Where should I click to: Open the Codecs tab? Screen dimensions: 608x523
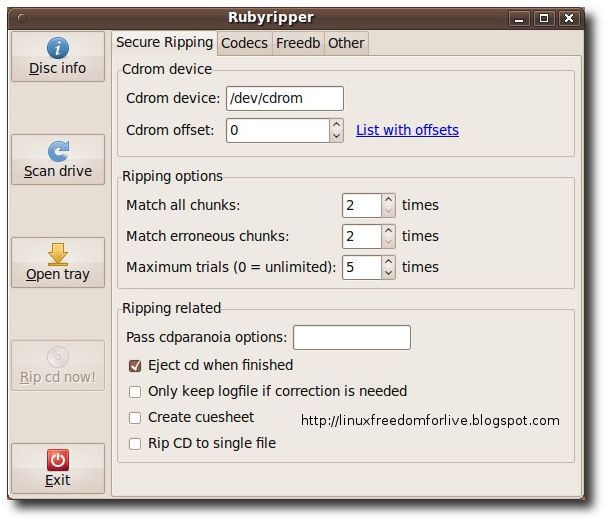(244, 43)
